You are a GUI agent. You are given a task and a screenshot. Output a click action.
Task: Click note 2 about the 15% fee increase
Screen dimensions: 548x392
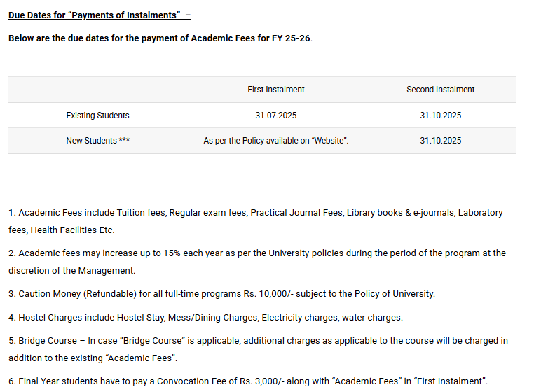click(256, 253)
